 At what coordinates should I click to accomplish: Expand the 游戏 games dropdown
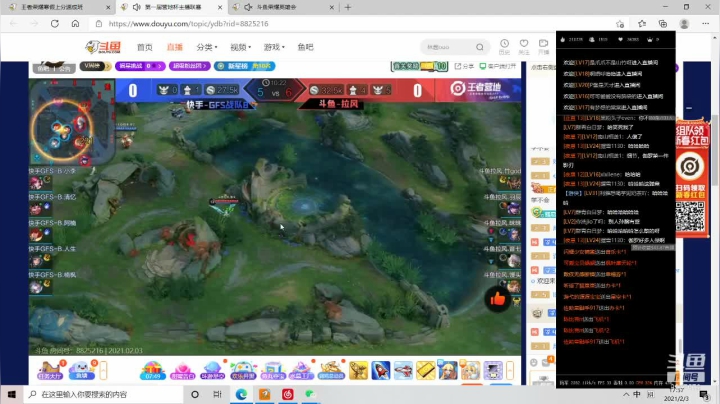(274, 47)
